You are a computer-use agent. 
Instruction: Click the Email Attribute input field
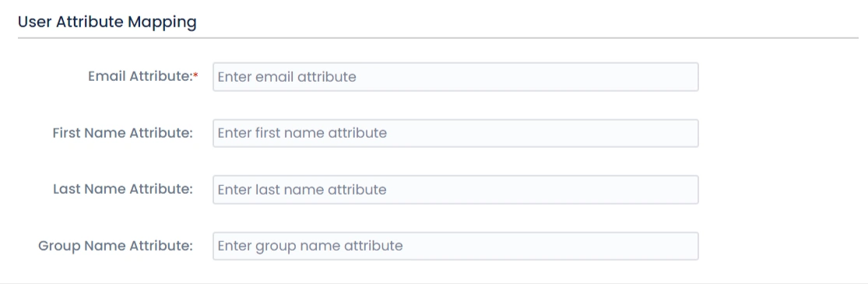[x=455, y=77]
